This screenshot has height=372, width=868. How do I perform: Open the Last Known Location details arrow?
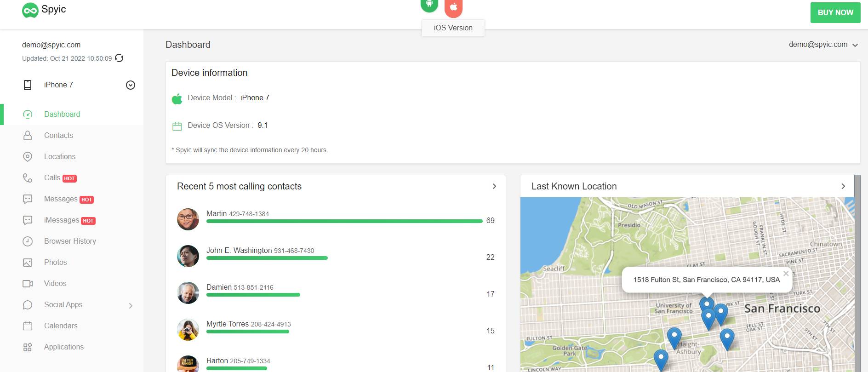843,186
